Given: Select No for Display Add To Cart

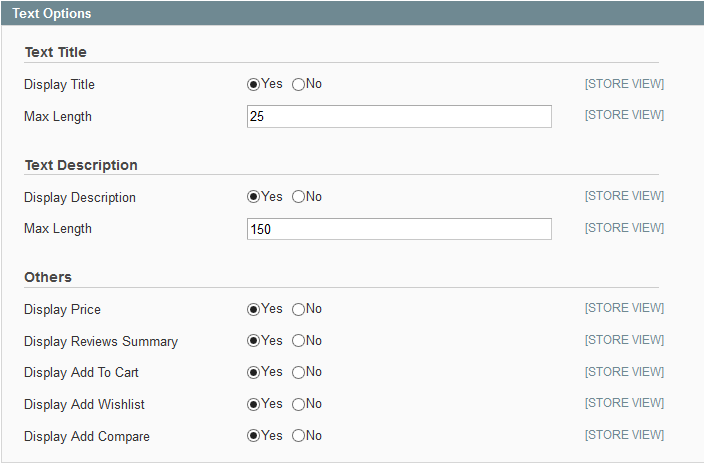Looking at the screenshot, I should point(298,372).
